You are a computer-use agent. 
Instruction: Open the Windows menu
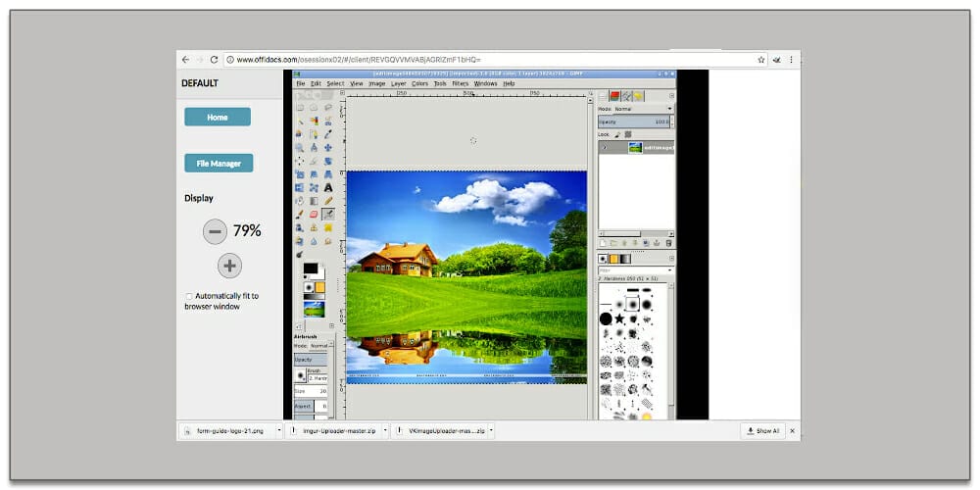[486, 83]
